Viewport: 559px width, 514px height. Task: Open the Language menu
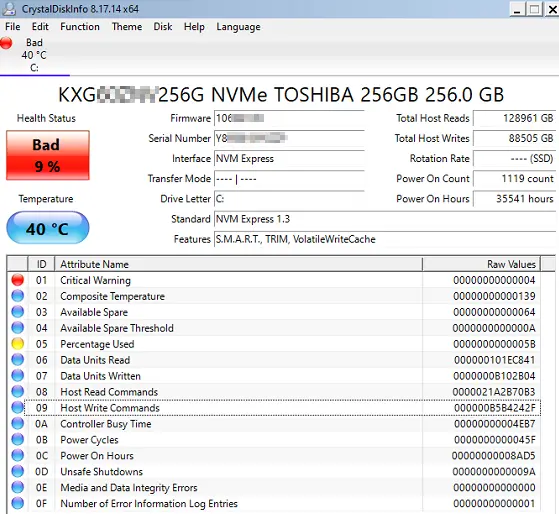pyautogui.click(x=238, y=27)
